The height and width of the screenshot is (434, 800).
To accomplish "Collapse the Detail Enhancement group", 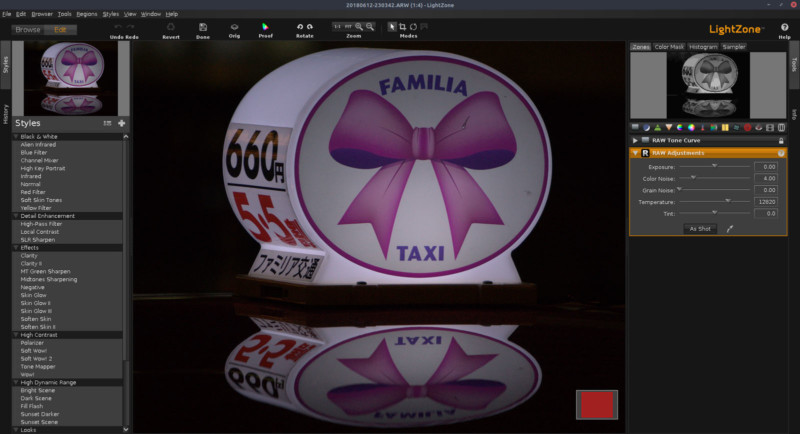I will click(x=16, y=216).
